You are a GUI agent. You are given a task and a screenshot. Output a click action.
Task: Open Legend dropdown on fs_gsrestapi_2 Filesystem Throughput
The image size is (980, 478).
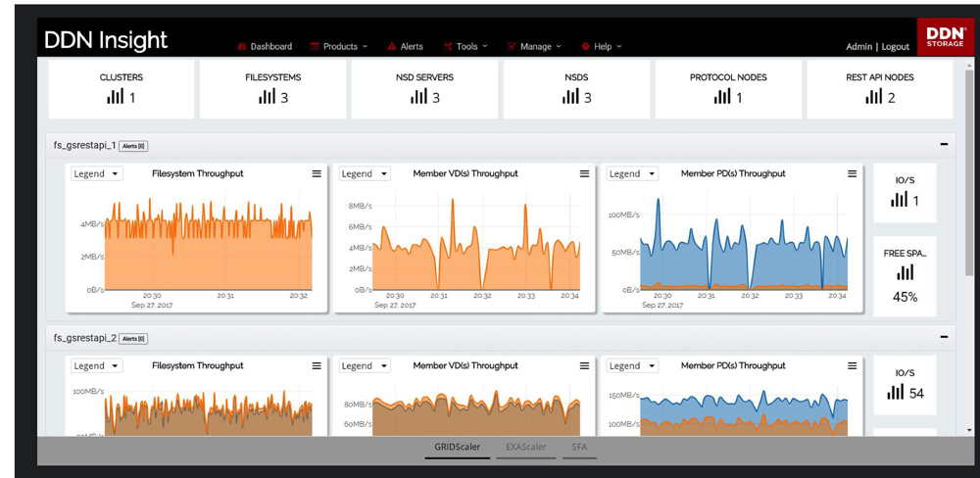(x=97, y=366)
